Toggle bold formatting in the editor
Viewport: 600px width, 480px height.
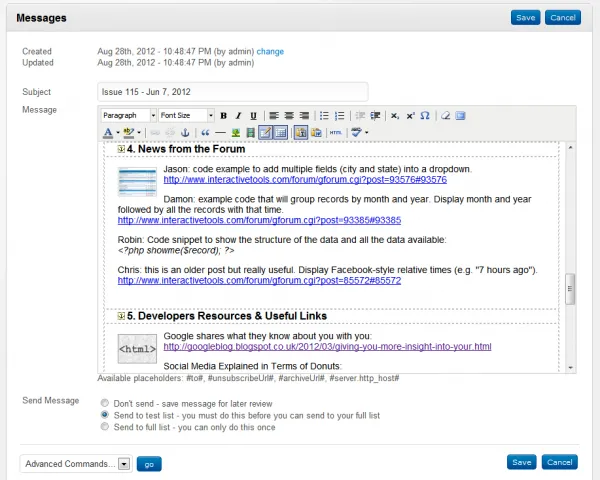tap(224, 116)
